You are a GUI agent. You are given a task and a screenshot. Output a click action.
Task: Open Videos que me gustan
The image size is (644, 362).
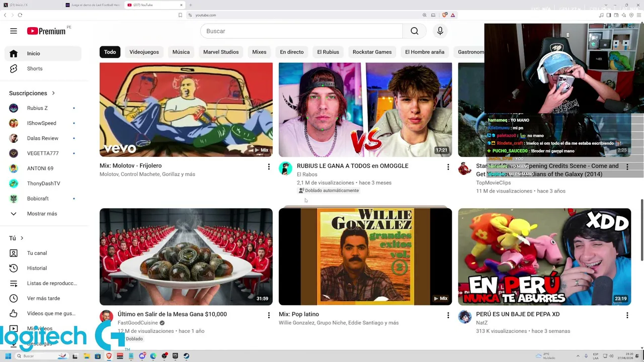[43, 313]
